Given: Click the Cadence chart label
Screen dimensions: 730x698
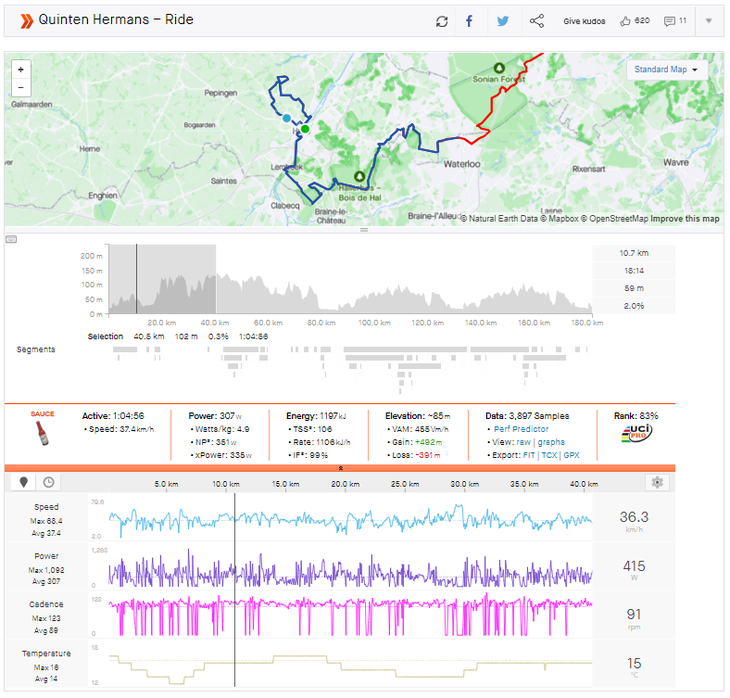Looking at the screenshot, I should click(x=46, y=604).
